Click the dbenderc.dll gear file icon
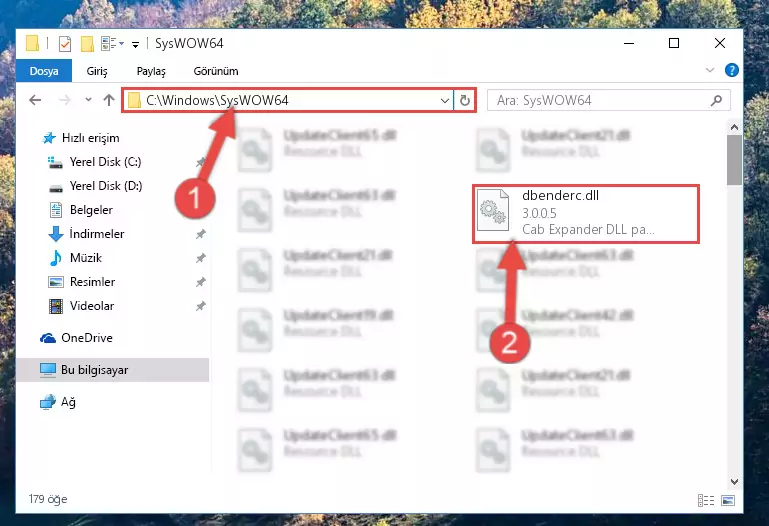 point(493,211)
